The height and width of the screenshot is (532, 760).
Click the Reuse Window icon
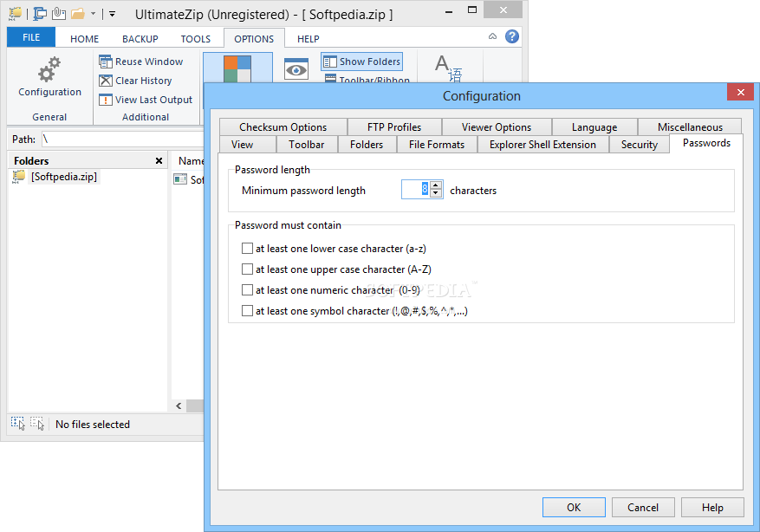pos(106,62)
